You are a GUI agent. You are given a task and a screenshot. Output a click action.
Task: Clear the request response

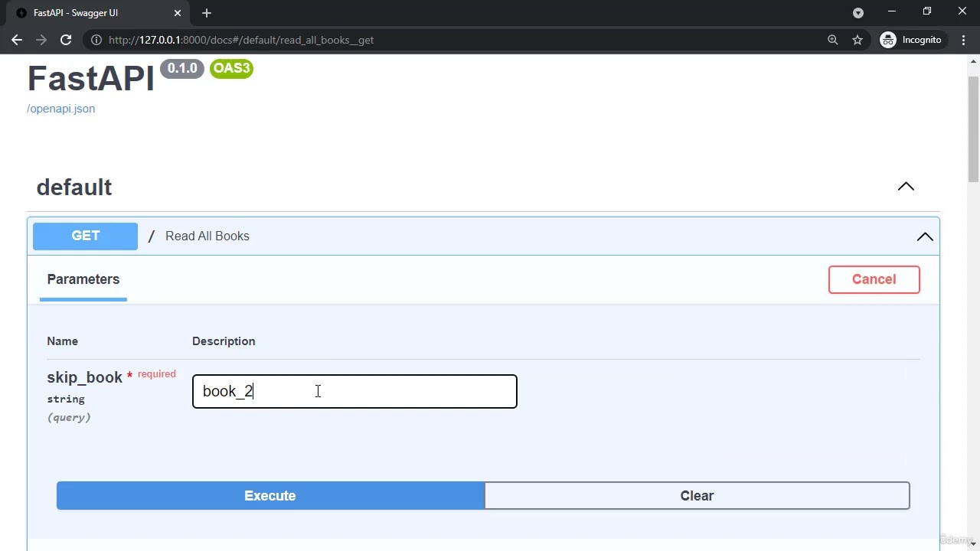click(x=697, y=496)
